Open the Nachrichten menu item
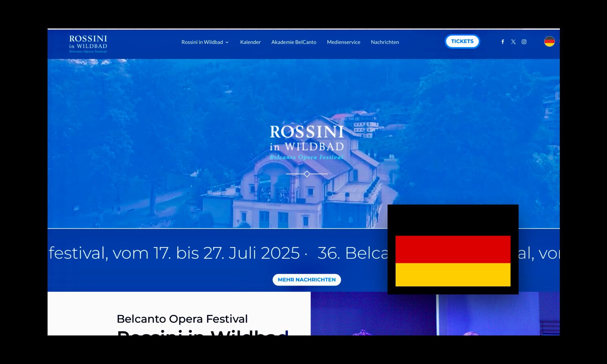This screenshot has height=364, width=607. [x=385, y=42]
